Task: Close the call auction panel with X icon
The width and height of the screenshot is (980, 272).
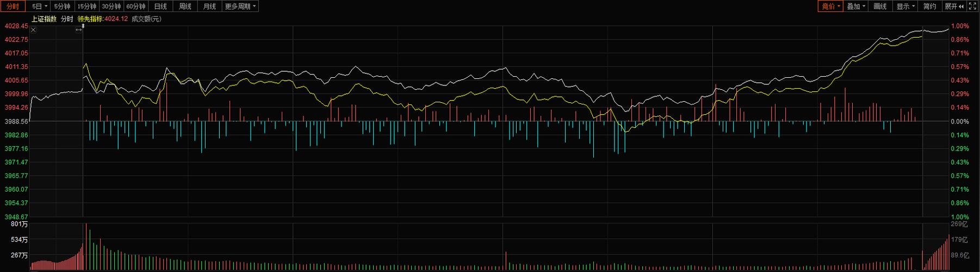Action: point(33,30)
